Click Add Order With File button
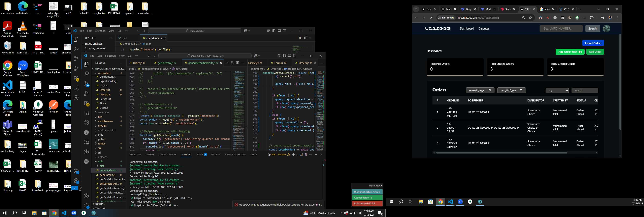This screenshot has height=217, width=644. pos(570,52)
